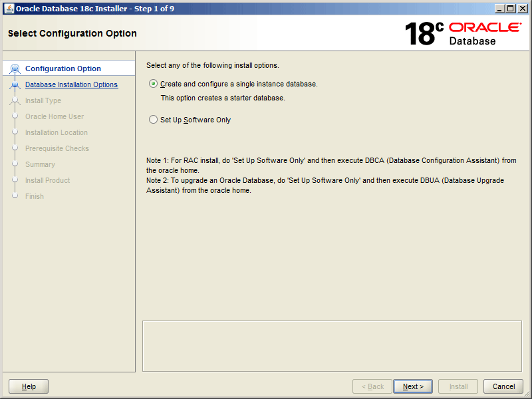Click the Installation Location step
The width and height of the screenshot is (532, 399).
coord(57,132)
